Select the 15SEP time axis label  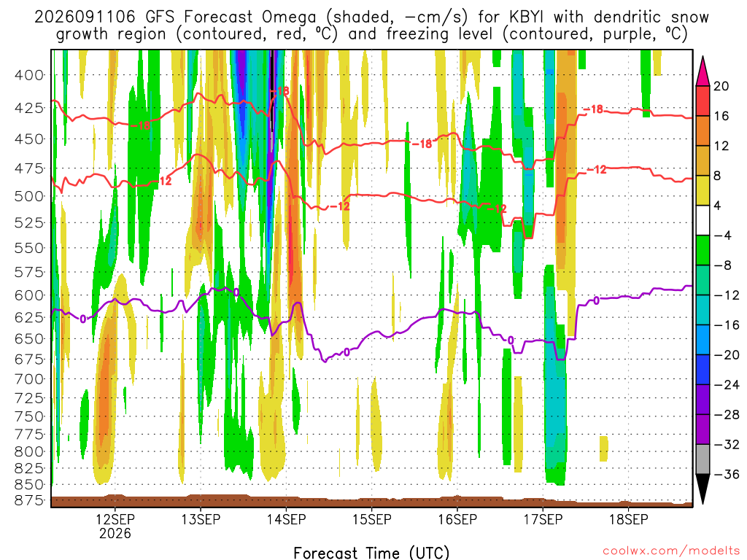click(372, 519)
